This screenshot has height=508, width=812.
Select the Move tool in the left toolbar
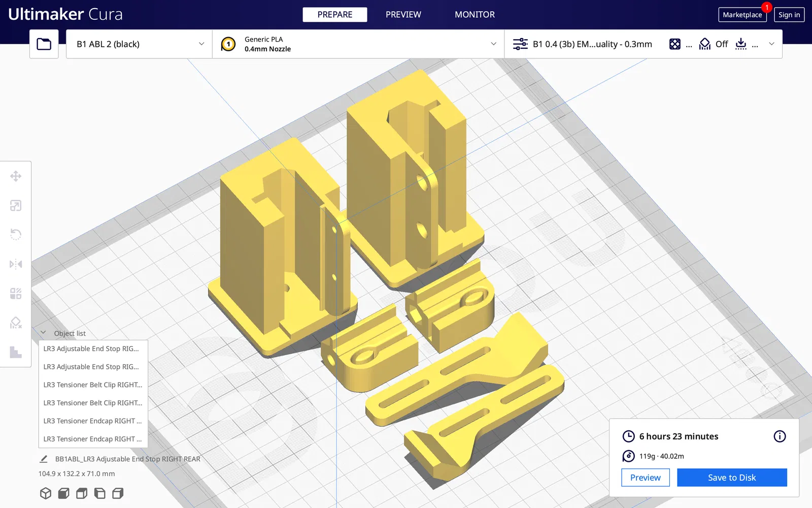16,176
